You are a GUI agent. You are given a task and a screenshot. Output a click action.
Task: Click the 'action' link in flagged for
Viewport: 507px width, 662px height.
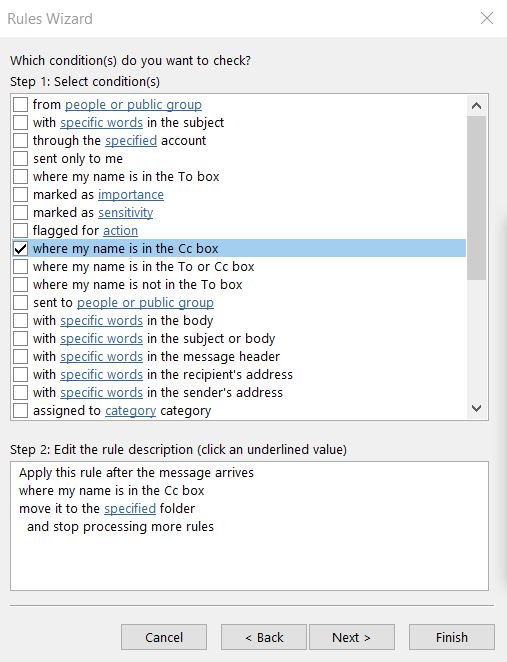click(x=120, y=231)
